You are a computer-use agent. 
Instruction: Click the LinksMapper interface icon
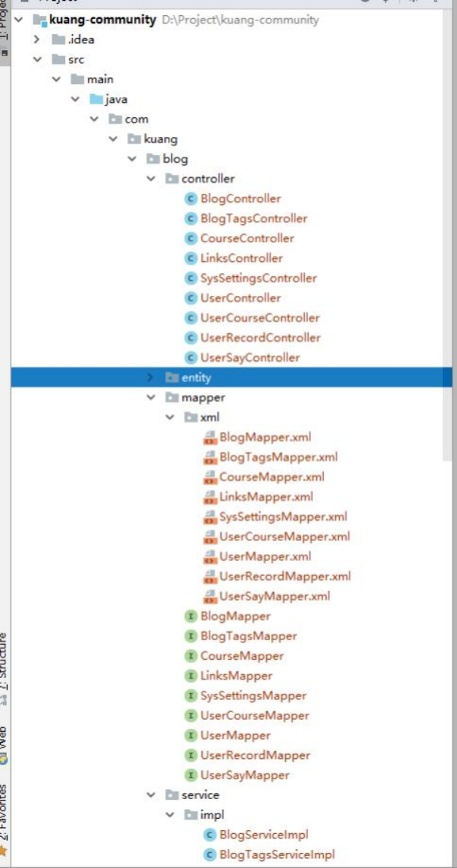pyautogui.click(x=191, y=676)
